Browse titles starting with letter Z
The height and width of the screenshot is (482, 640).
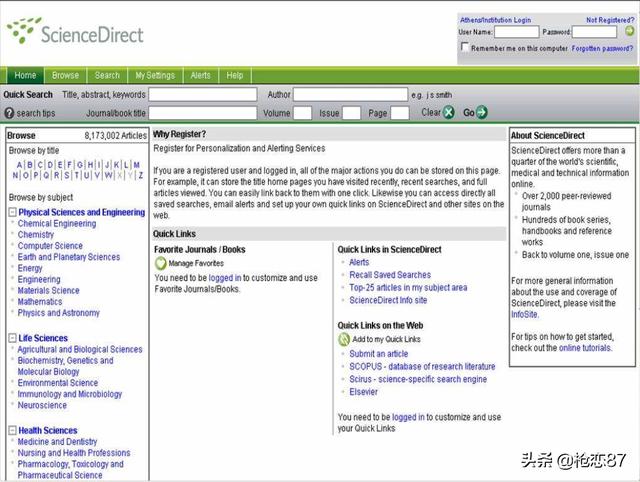point(141,175)
